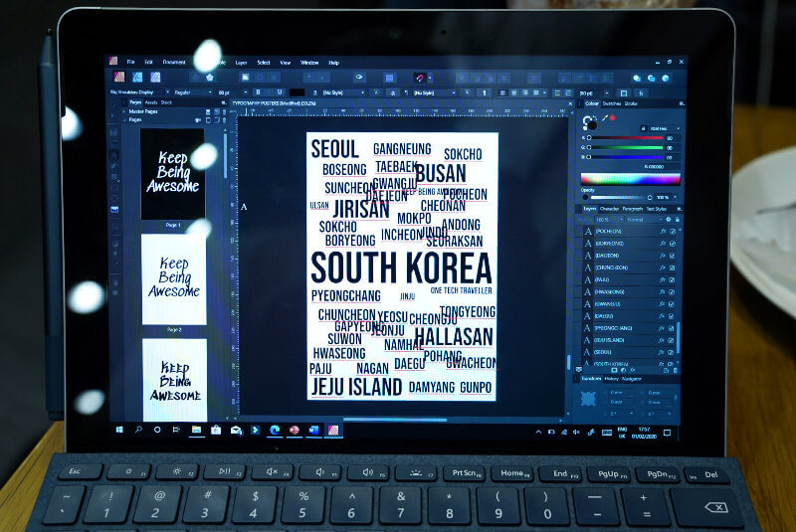This screenshot has width=796, height=532.
Task: Add a new layer from the Layers panel
Action: click(x=666, y=371)
